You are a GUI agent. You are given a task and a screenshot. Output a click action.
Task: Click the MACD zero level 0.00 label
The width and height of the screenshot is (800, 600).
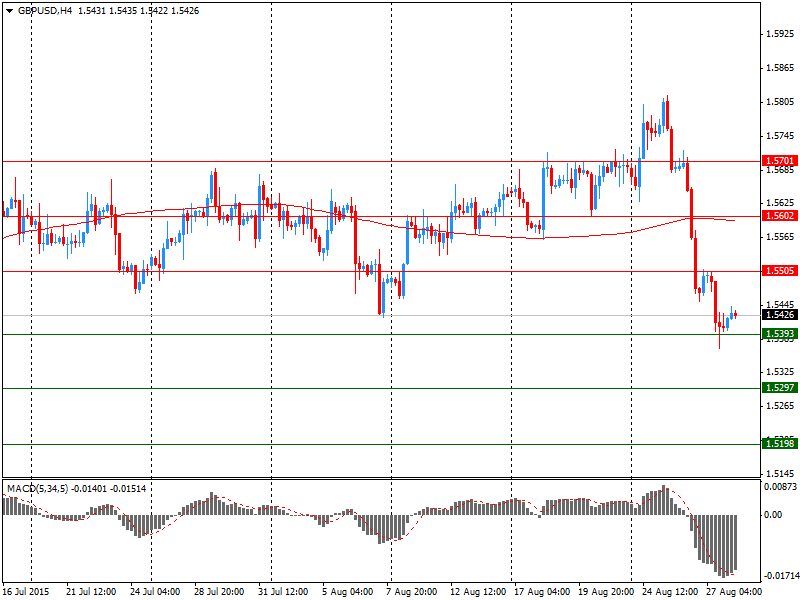click(773, 515)
